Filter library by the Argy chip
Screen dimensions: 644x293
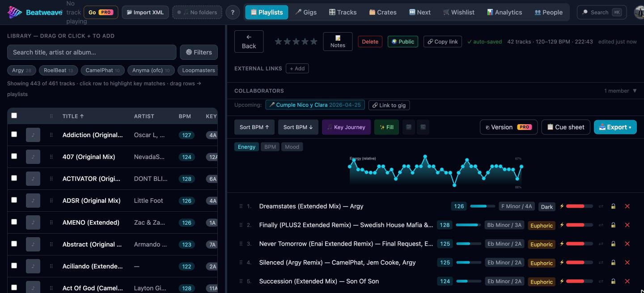click(x=21, y=71)
